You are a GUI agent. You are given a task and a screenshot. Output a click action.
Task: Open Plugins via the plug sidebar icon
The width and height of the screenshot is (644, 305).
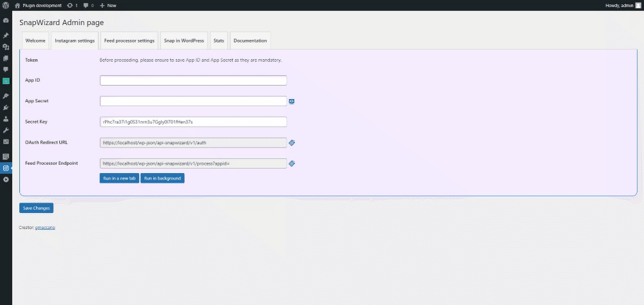6,107
